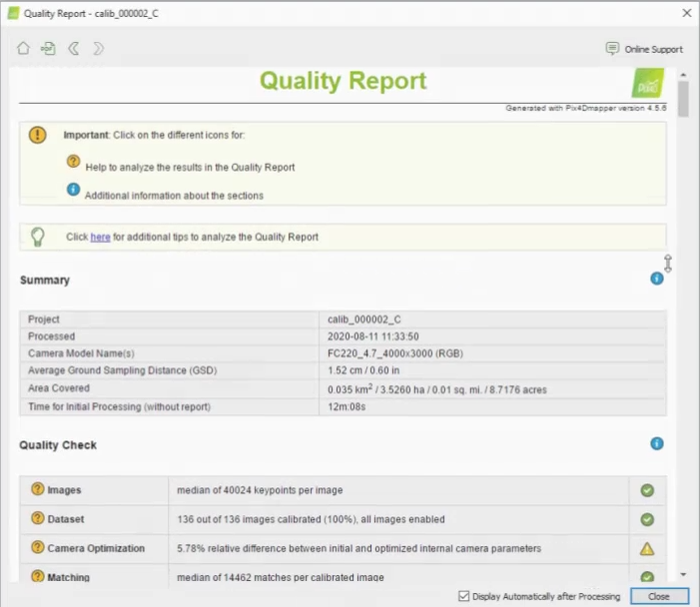This screenshot has height=607, width=700.
Task: Click the 'here' link for additional tips
Action: click(100, 237)
